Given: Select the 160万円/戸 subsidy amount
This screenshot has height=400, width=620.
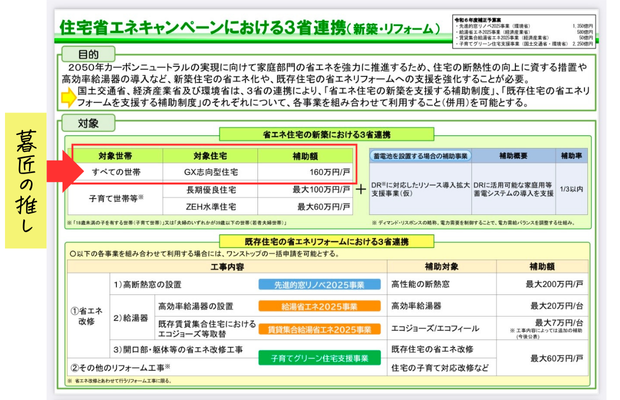Looking at the screenshot, I should click(320, 171).
